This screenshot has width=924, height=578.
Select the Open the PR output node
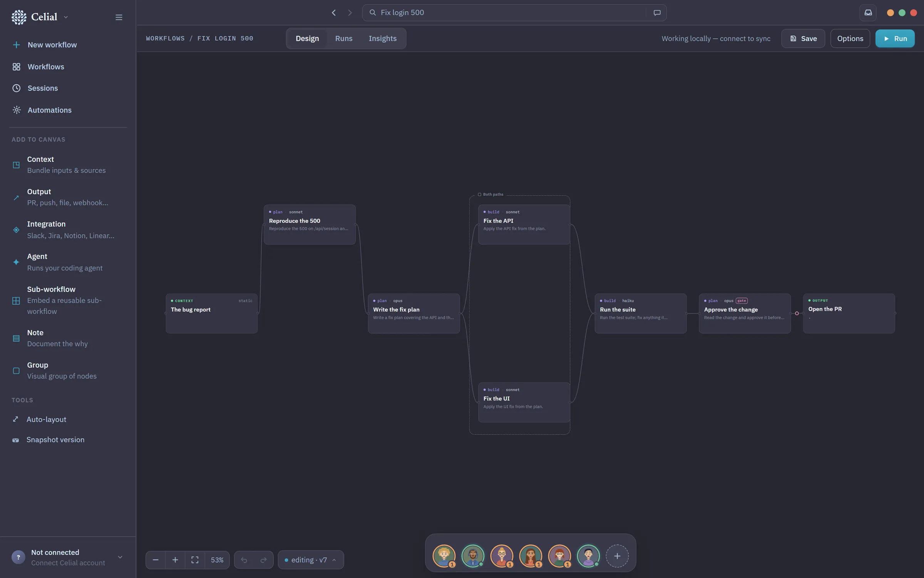[x=849, y=313]
